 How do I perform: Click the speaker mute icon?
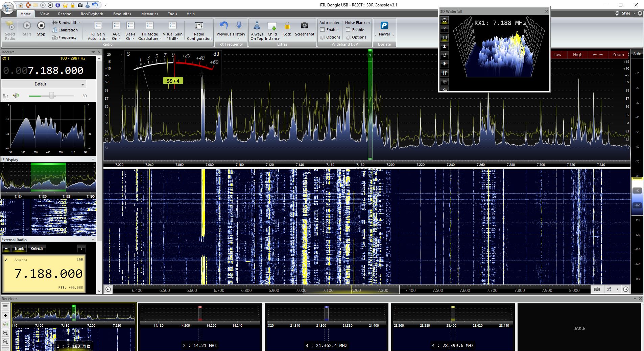(x=16, y=96)
